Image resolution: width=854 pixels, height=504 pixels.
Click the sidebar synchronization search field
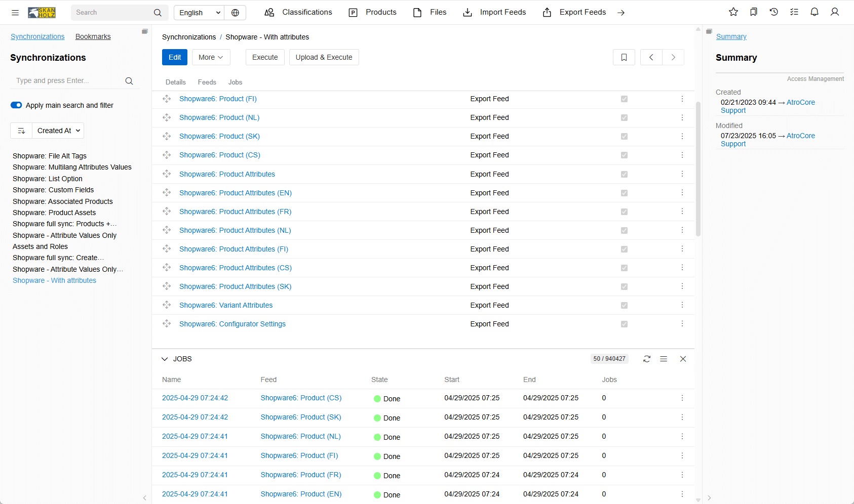[x=68, y=80]
